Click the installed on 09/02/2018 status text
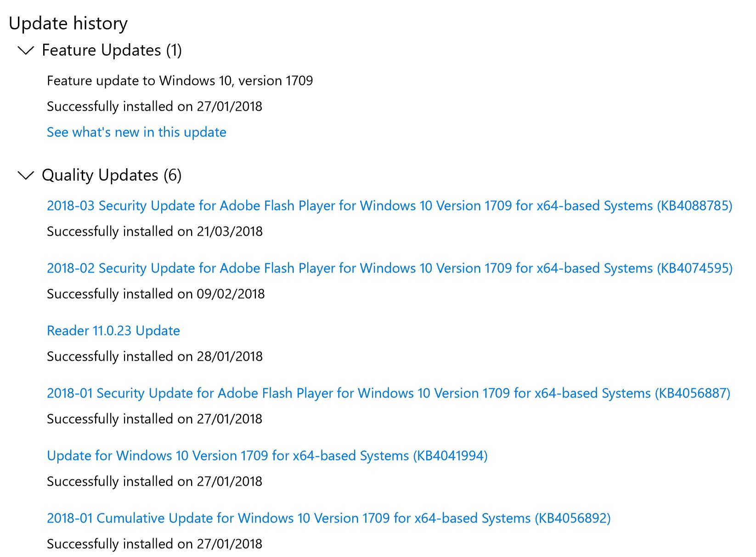The image size is (756, 557). point(156,294)
